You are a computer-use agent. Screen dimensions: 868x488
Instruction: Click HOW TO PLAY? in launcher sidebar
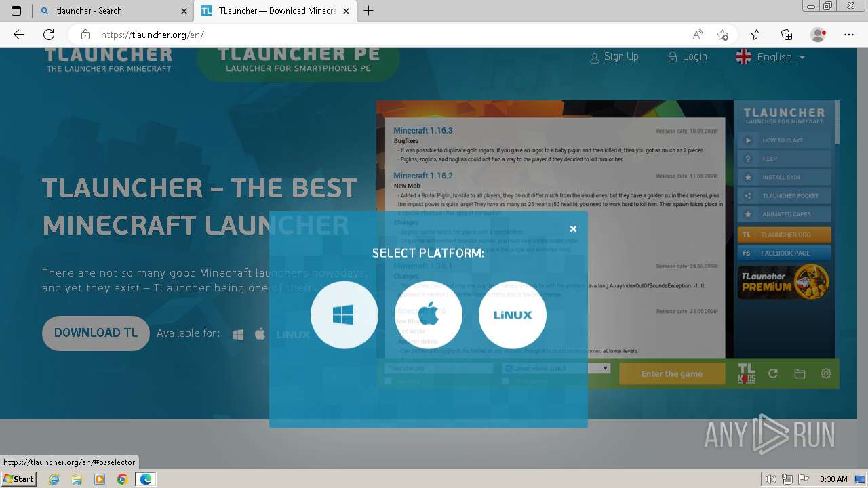[x=784, y=140]
